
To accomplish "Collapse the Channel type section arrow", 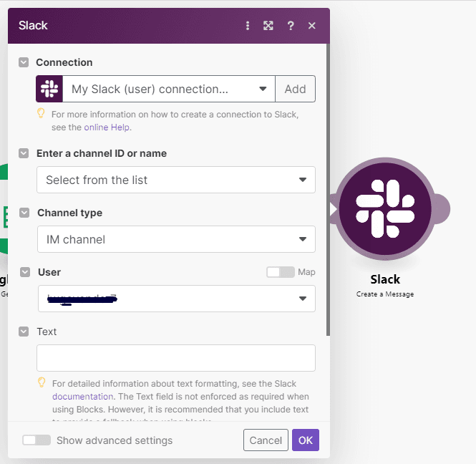I will pyautogui.click(x=24, y=213).
